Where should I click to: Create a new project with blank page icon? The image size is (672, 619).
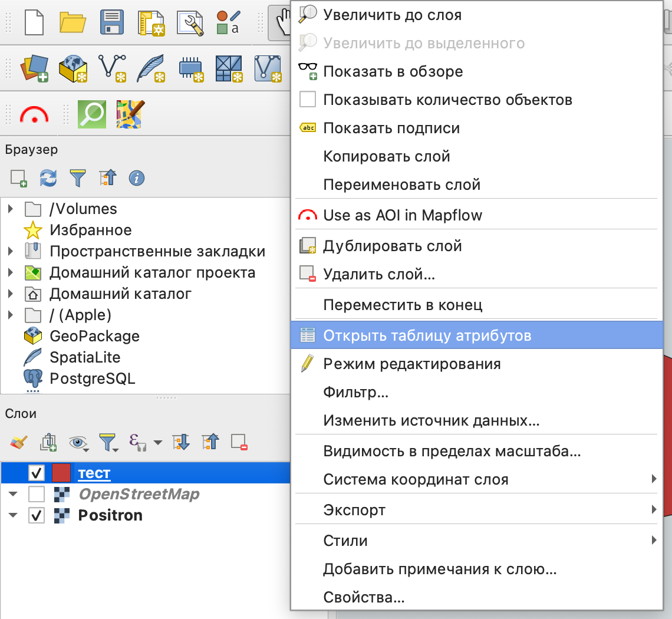(34, 22)
